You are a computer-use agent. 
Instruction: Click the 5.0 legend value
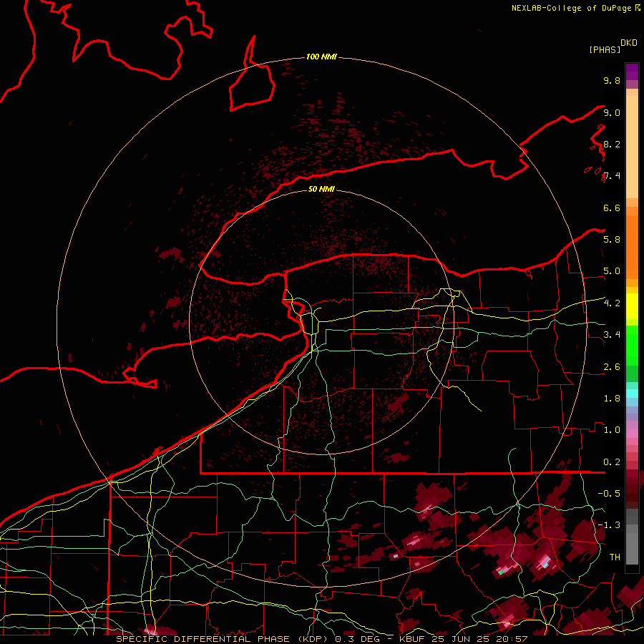click(x=612, y=271)
